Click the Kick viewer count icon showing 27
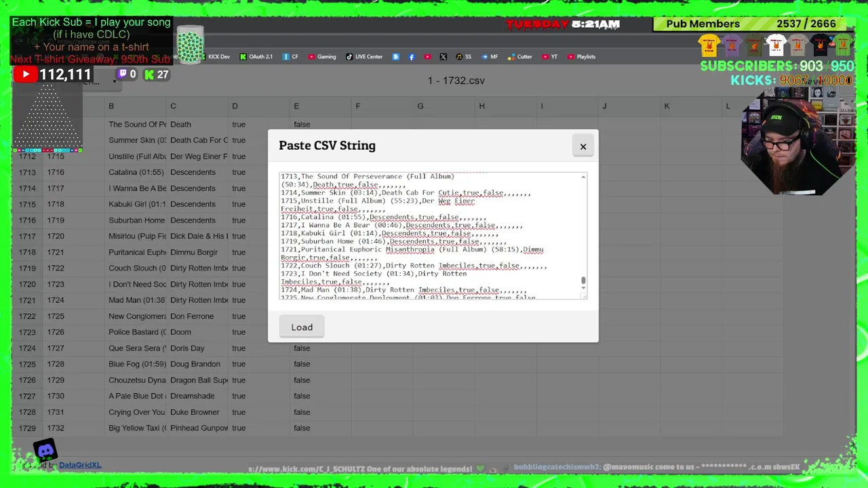Screen dimensions: 868x488 tap(149, 75)
